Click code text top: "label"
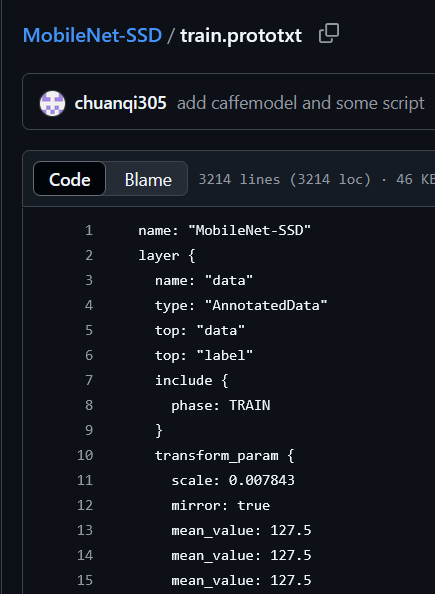The image size is (435, 594). click(x=204, y=356)
